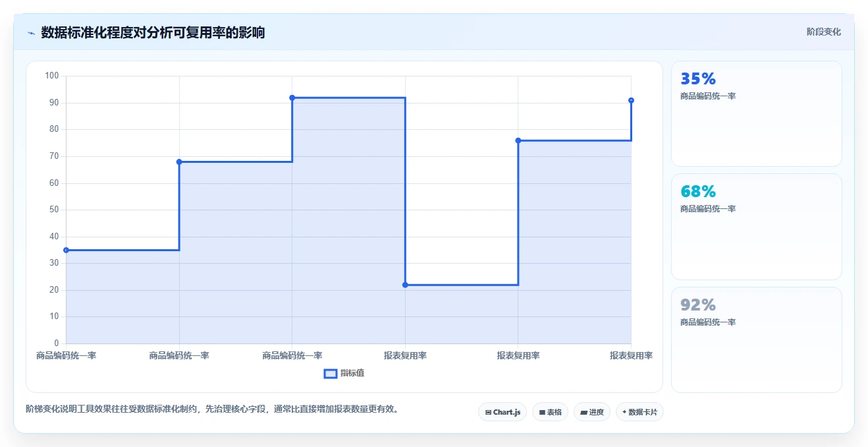The height and width of the screenshot is (447, 868).
Task: Click the title 数据标准化程度对分析可复用率的影响
Action: coord(153,32)
